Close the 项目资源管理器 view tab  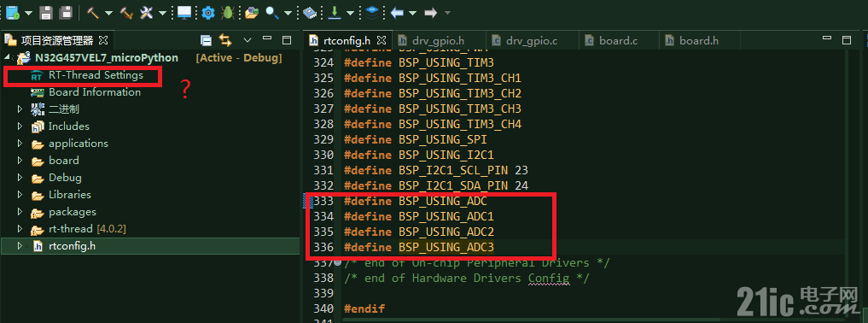(x=103, y=40)
